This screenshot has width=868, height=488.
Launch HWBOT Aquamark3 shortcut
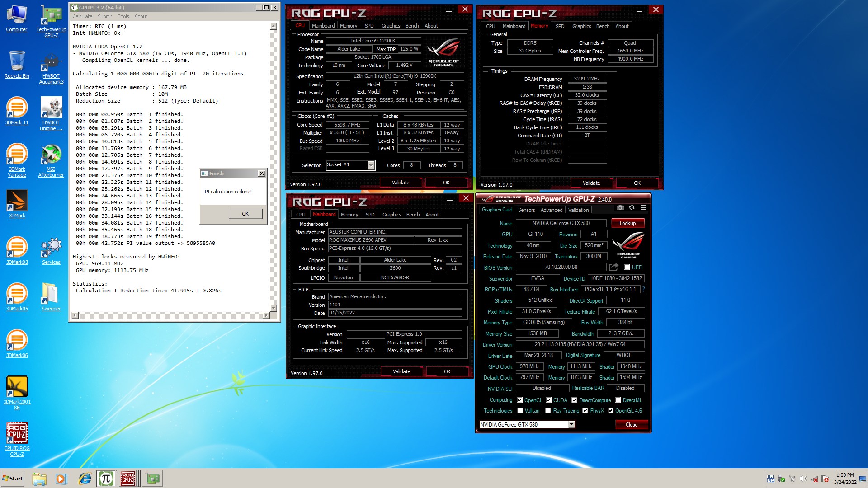pyautogui.click(x=51, y=68)
